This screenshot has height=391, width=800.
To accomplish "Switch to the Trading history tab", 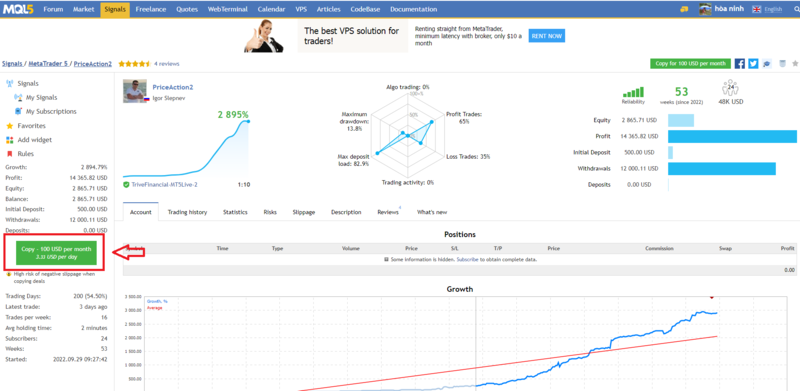I will (x=187, y=212).
